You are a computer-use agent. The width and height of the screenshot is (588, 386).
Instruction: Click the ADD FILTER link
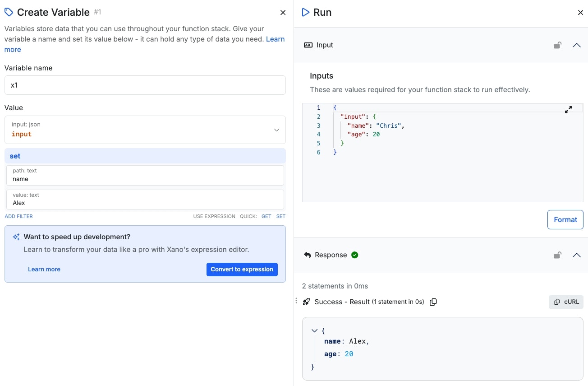19,216
